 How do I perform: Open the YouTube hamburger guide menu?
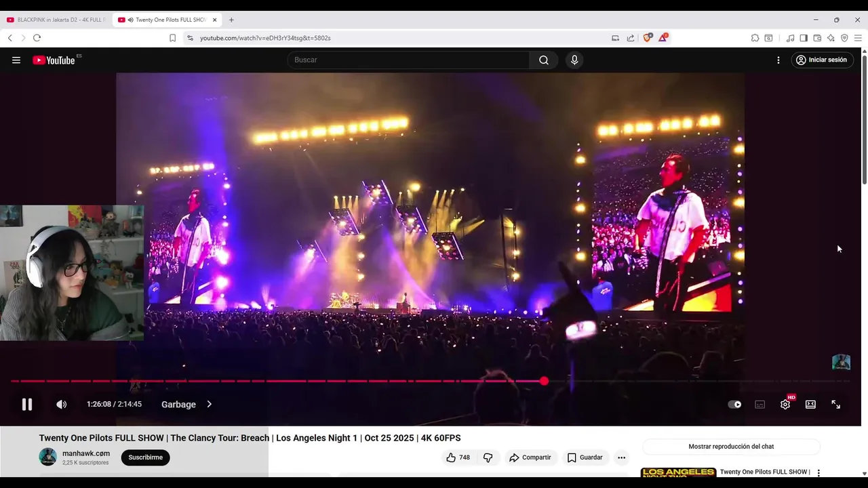[x=16, y=60]
